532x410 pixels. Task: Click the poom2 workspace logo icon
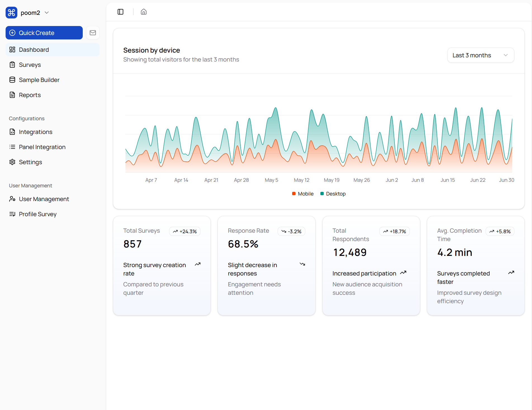click(x=11, y=12)
